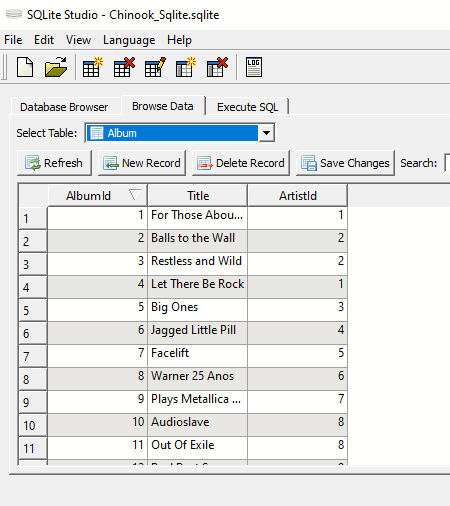
Task: Click the New Record button
Action: pos(142,163)
